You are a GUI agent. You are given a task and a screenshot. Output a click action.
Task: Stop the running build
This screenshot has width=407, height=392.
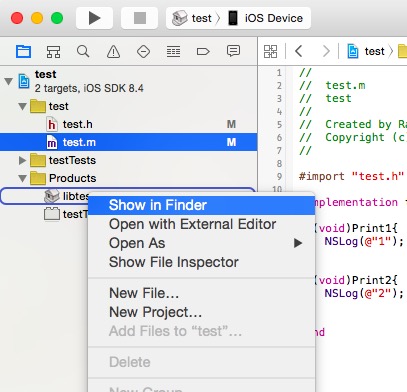click(139, 18)
